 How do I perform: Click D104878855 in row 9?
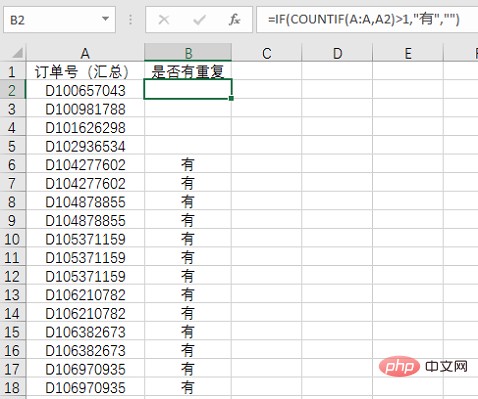(x=85, y=220)
